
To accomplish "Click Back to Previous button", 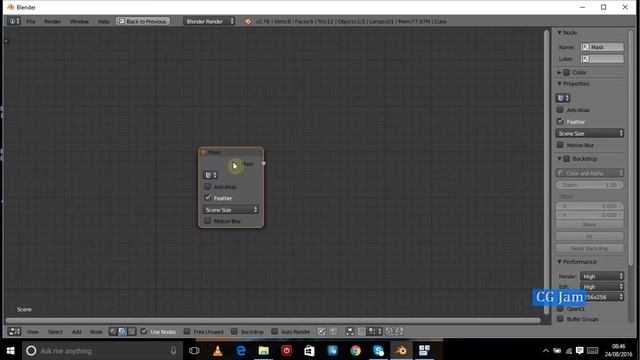I will 142,21.
